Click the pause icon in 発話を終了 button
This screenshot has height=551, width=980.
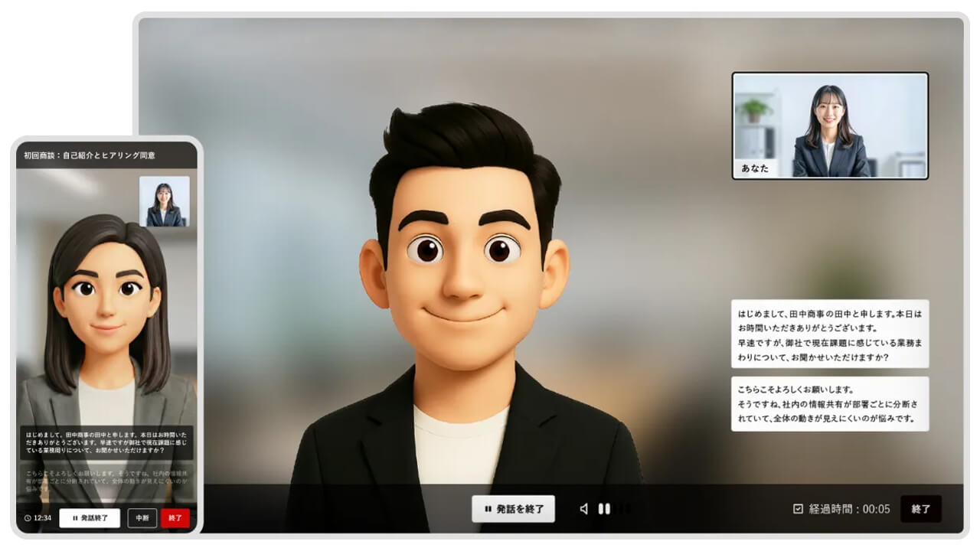tap(488, 509)
